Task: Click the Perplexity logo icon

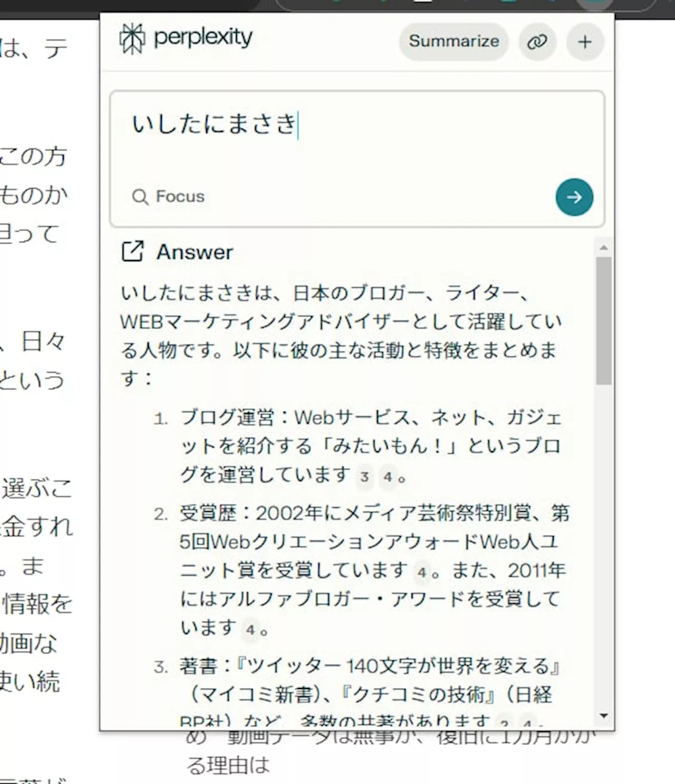Action: point(132,39)
